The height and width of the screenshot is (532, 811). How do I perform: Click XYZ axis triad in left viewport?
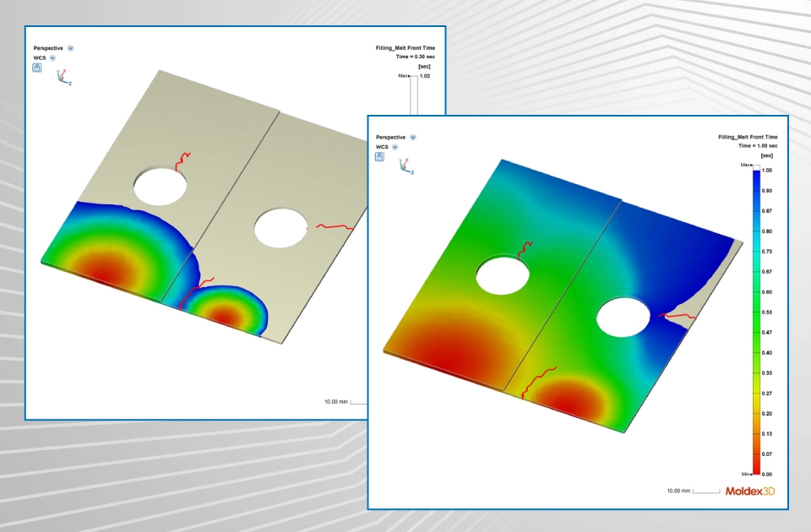coord(63,79)
